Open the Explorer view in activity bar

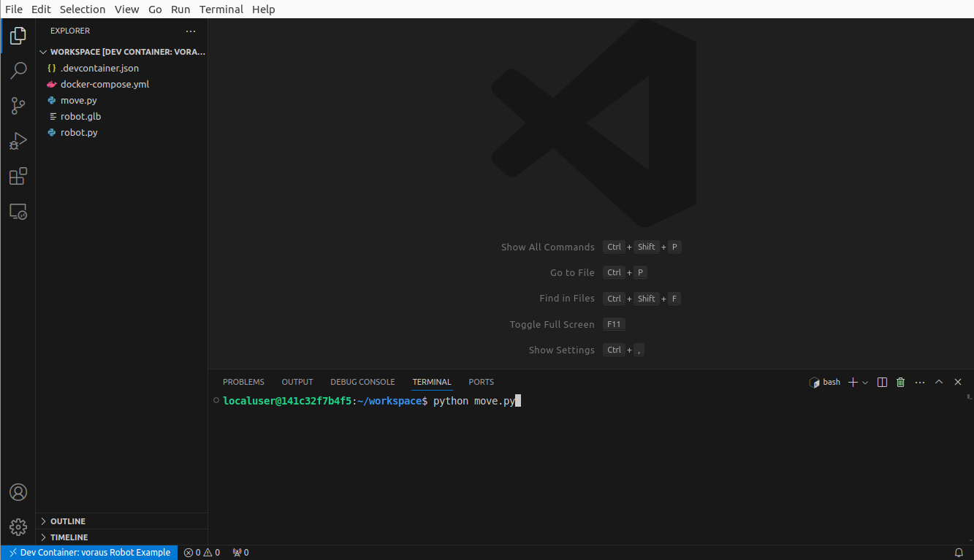pyautogui.click(x=18, y=35)
